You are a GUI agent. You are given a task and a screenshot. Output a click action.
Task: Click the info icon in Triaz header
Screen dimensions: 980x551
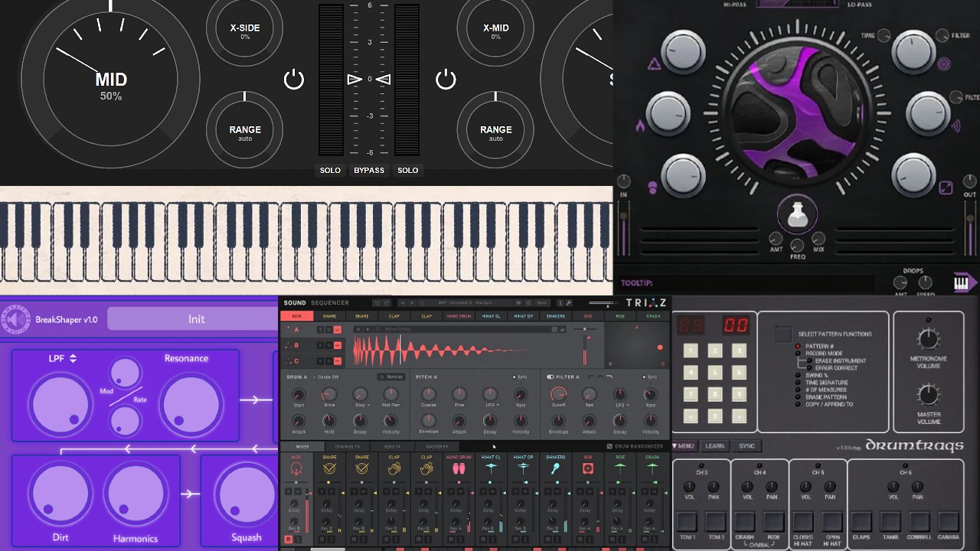[560, 302]
